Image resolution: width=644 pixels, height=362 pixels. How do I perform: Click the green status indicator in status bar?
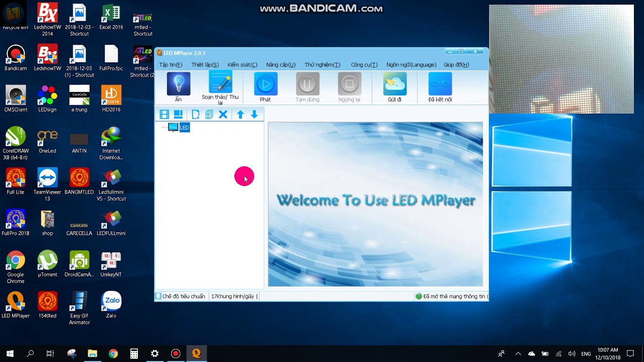point(419,297)
